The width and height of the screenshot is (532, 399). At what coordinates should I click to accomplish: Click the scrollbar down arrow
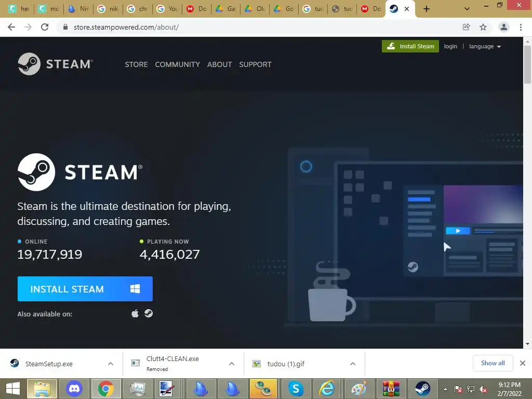point(527,344)
